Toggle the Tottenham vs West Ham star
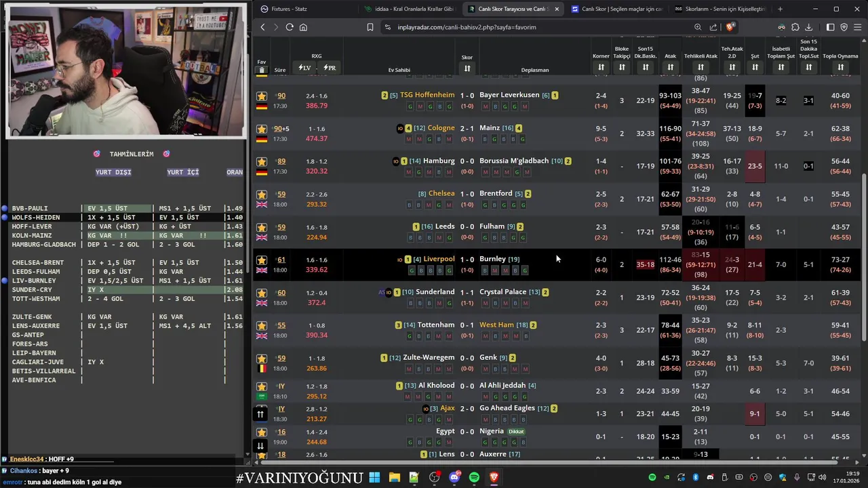 [262, 326]
